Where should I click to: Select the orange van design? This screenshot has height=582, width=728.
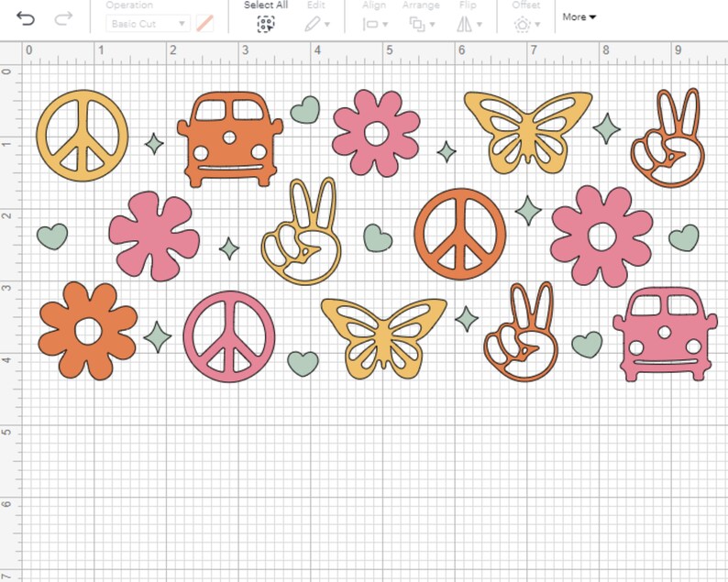pos(230,138)
